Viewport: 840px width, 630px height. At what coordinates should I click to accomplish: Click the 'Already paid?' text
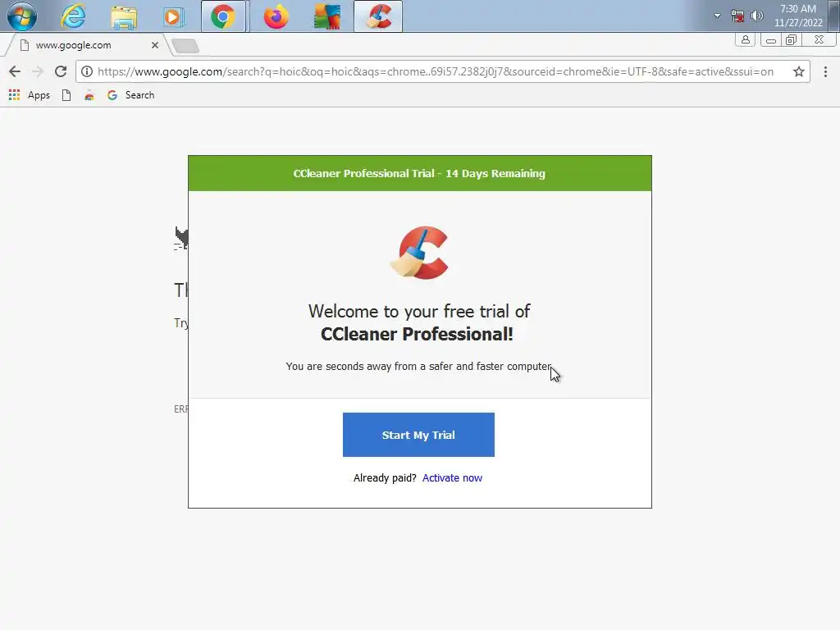click(x=385, y=478)
